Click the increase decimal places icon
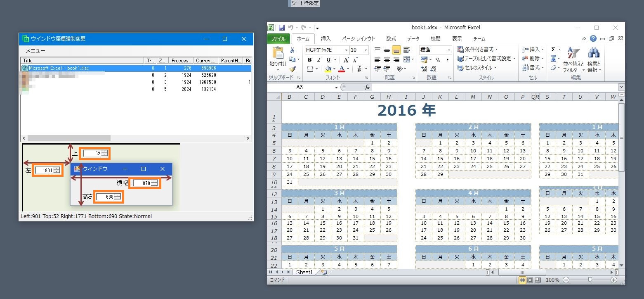This screenshot has width=644, height=299. (423, 69)
